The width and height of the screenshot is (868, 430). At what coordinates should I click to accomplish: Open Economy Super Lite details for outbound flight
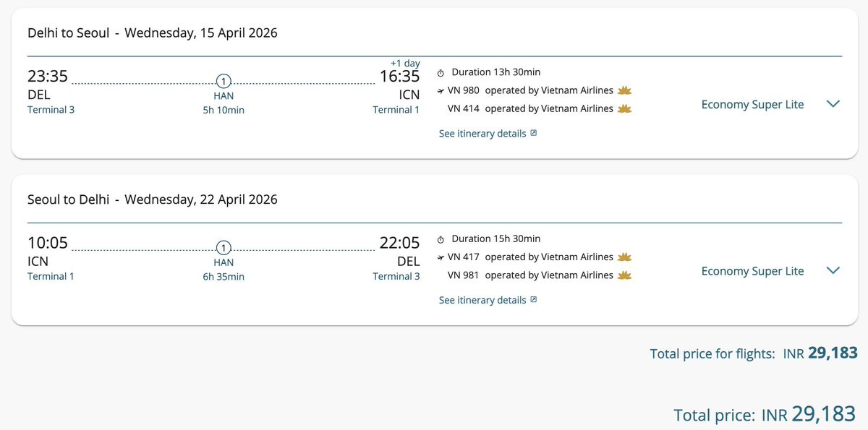tap(752, 104)
